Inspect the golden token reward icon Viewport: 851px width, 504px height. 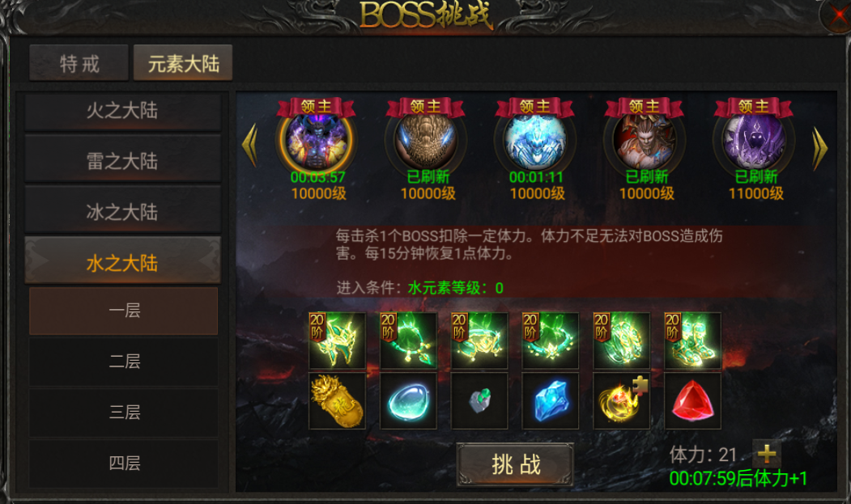(337, 401)
